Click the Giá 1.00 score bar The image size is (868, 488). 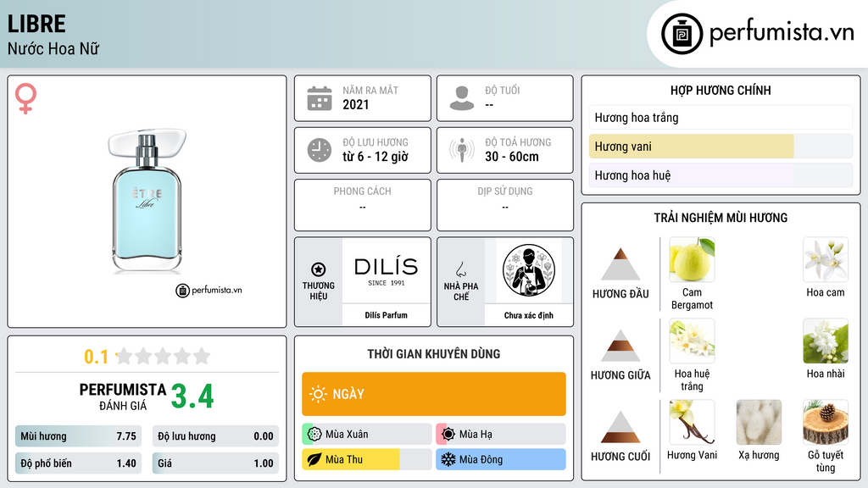215,463
